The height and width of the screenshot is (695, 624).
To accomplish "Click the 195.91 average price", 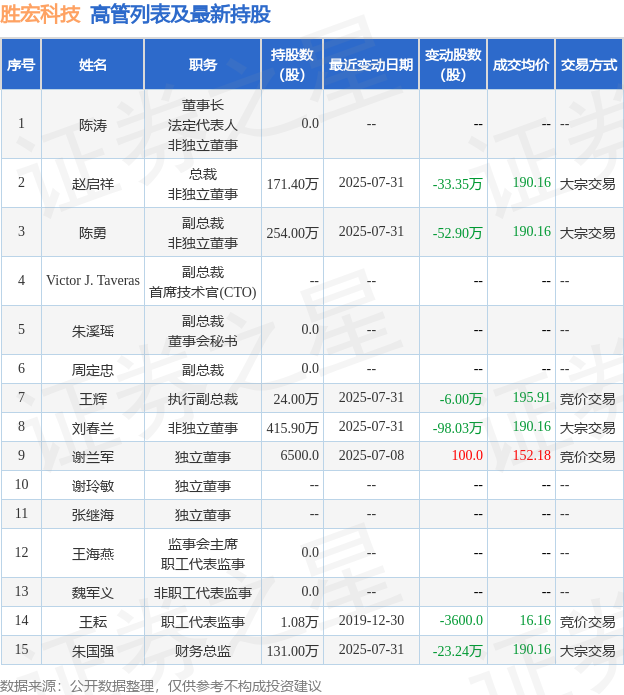I will point(532,397).
